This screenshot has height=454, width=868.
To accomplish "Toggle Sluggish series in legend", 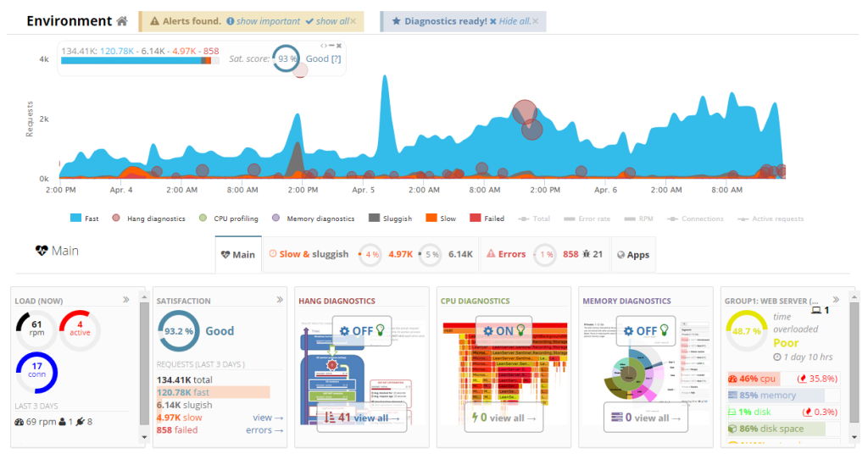I will (390, 219).
